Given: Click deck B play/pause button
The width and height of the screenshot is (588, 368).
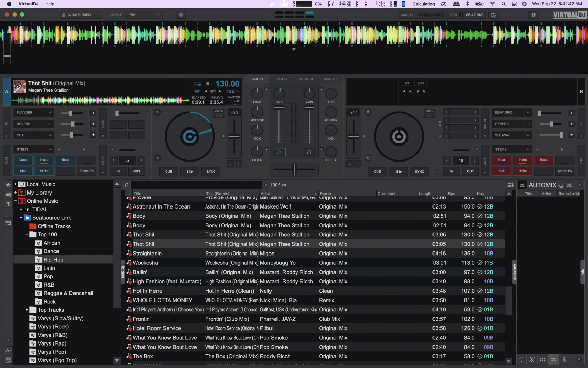Looking at the screenshot, I should tap(398, 172).
